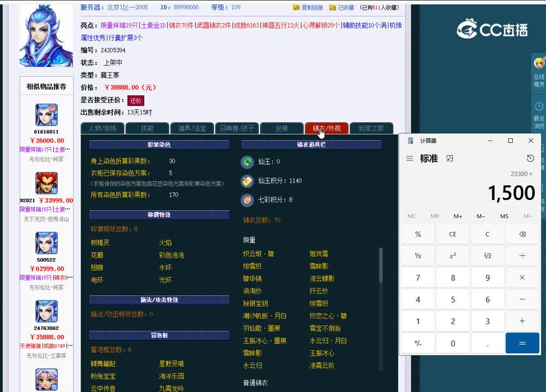Open the calculator navigation hamburger menu
Screen dimensions: 546x392
pyautogui.click(x=410, y=158)
